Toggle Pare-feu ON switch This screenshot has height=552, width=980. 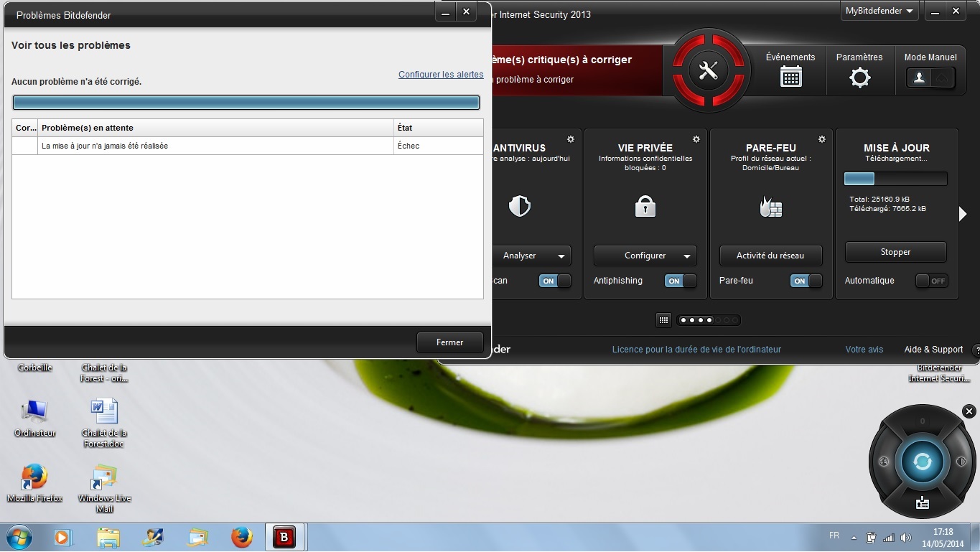click(x=806, y=281)
